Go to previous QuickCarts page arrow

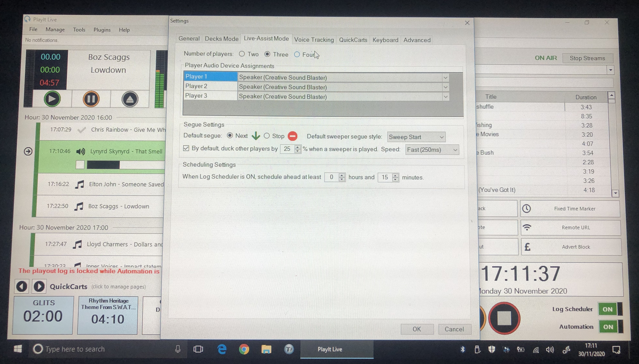pyautogui.click(x=22, y=286)
